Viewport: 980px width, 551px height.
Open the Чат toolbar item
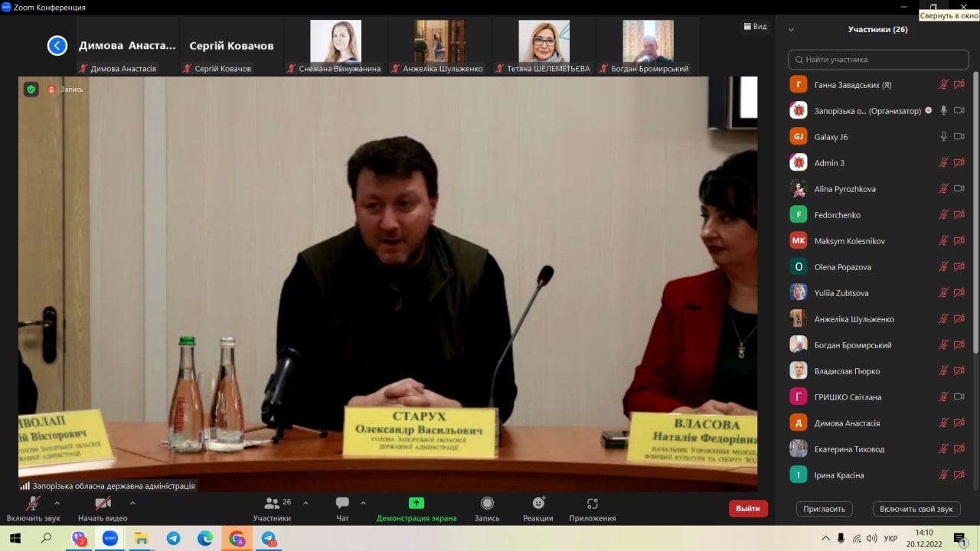click(x=342, y=510)
